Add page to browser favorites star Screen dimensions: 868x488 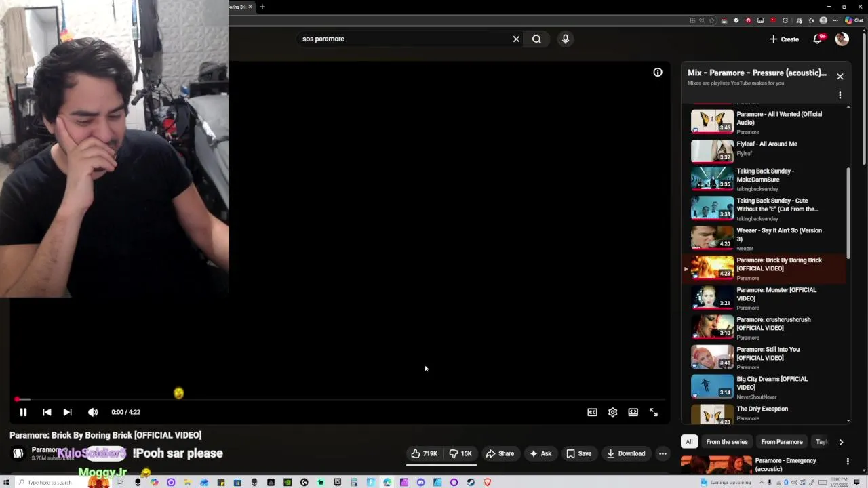[711, 20]
